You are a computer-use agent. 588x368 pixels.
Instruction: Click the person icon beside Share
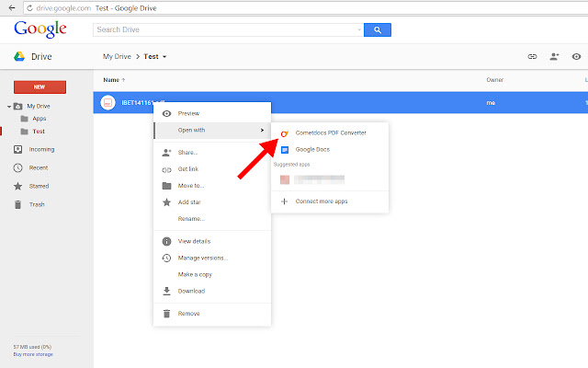(x=166, y=153)
